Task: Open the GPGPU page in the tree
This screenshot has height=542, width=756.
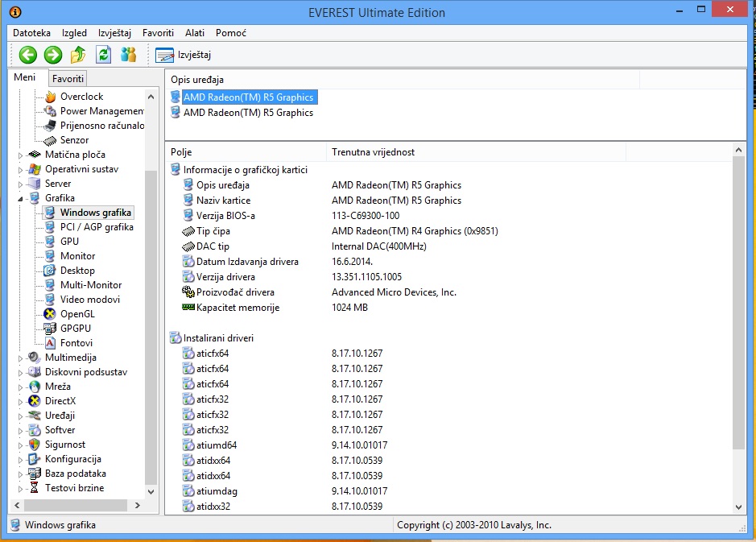Action: tap(75, 329)
